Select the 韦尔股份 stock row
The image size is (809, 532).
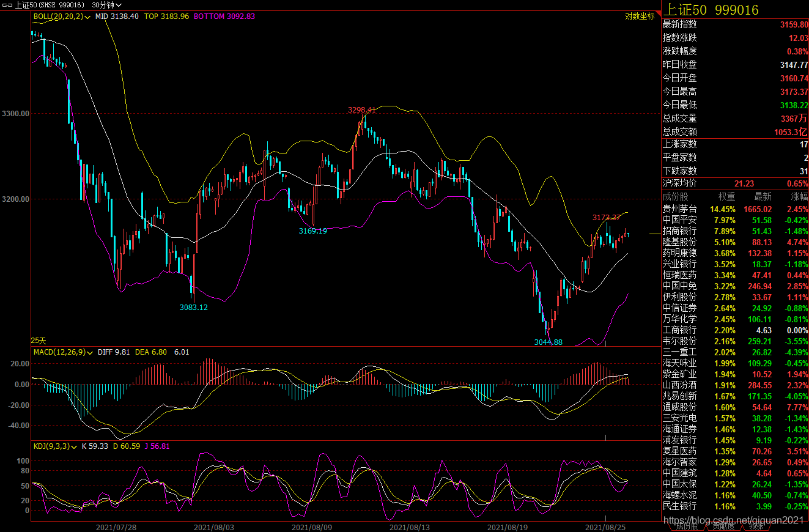(x=736, y=341)
